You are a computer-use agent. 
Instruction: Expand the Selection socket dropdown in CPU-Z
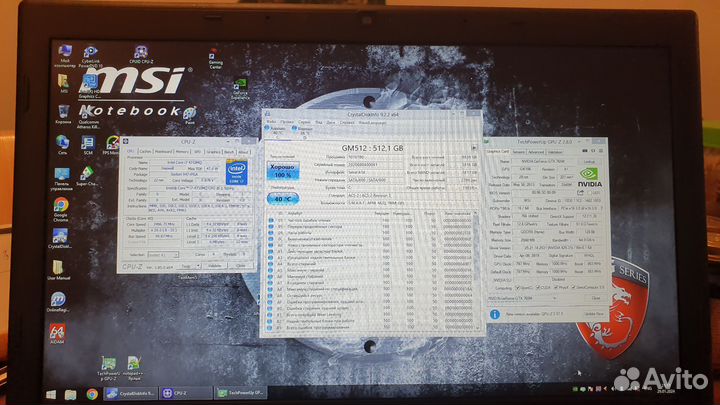[x=163, y=254]
